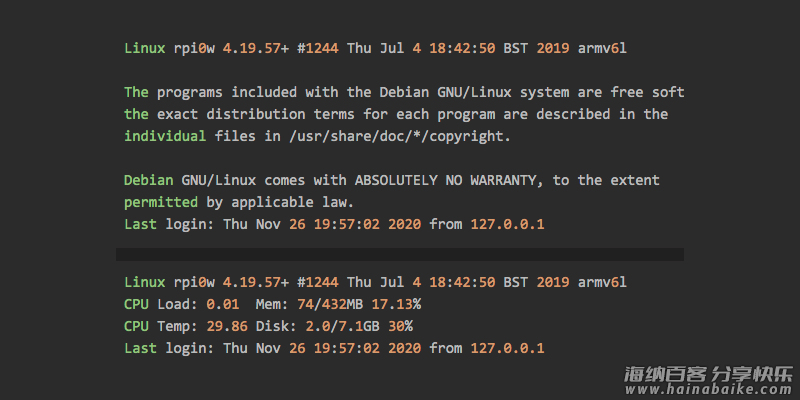The image size is (800, 400).
Task: Select the ABSOLUTELY NO WARRANTY text
Action: [x=445, y=181]
